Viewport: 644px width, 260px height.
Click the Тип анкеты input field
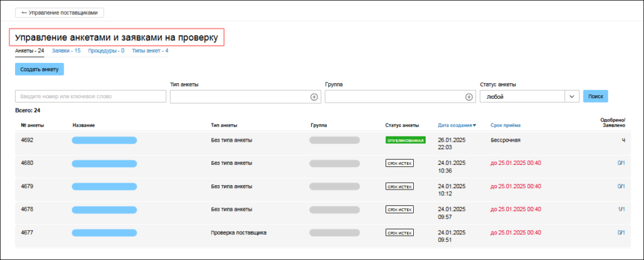pos(239,97)
